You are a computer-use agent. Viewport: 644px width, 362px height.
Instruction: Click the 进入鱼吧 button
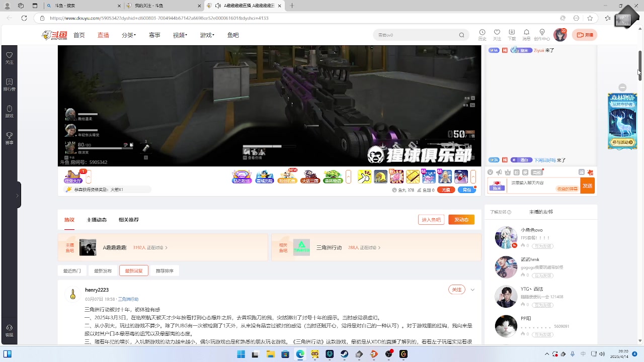pos(431,220)
